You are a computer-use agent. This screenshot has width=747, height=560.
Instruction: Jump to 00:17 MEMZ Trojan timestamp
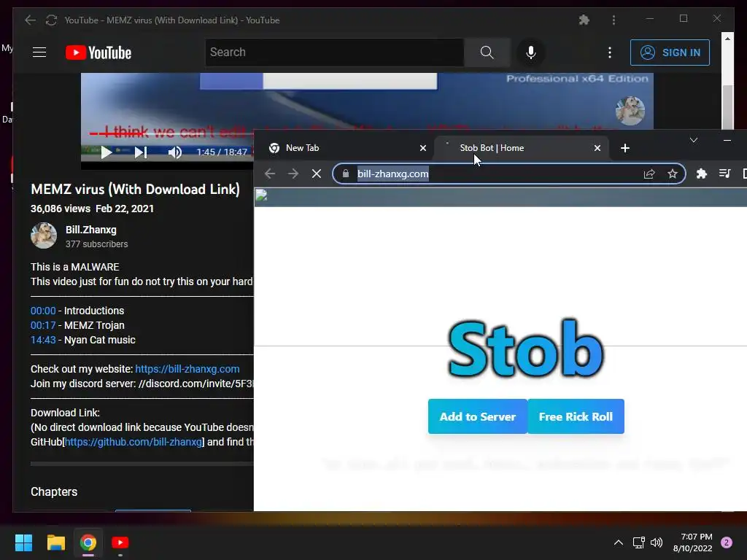(43, 325)
